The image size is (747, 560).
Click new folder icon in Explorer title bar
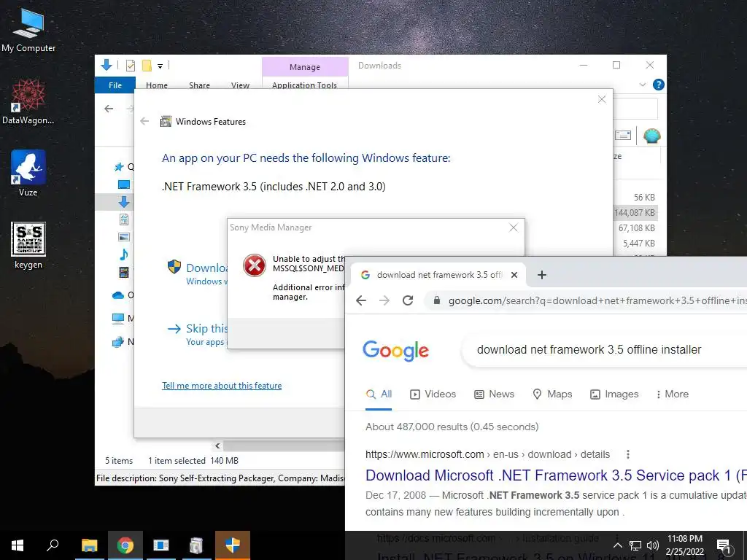147,66
